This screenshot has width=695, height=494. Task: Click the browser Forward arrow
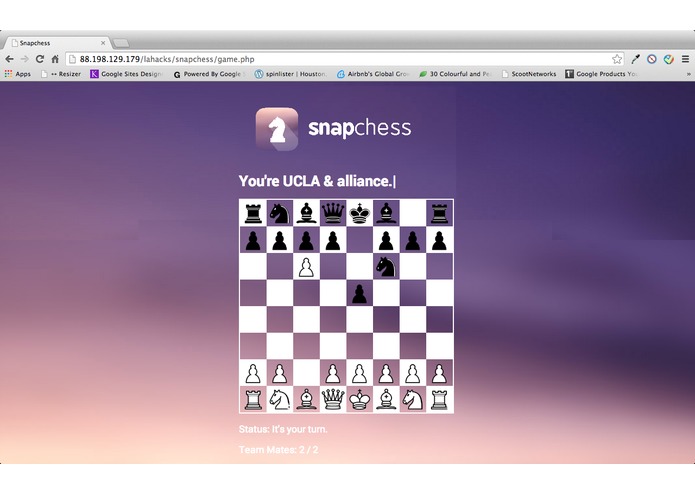25,59
